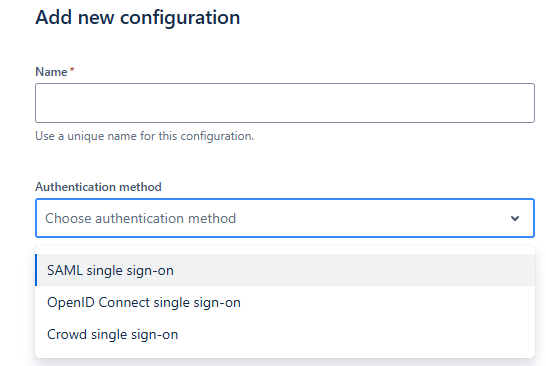Viewport: 546px width, 366px height.
Task: Click the Name field label
Action: point(51,72)
